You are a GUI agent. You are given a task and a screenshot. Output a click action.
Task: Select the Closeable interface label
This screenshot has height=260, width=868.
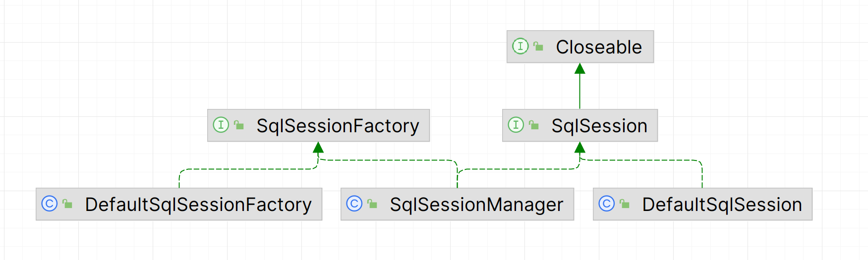[x=598, y=47]
